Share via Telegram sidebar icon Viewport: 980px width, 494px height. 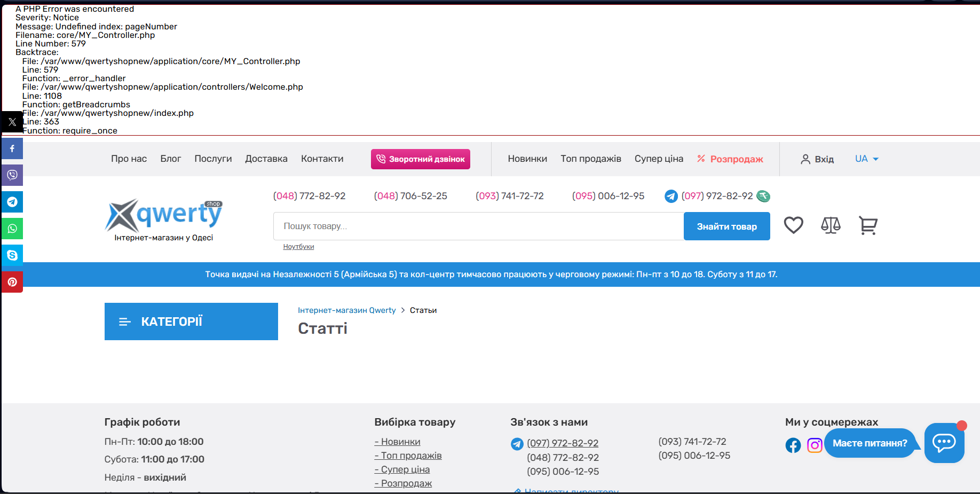coord(12,202)
